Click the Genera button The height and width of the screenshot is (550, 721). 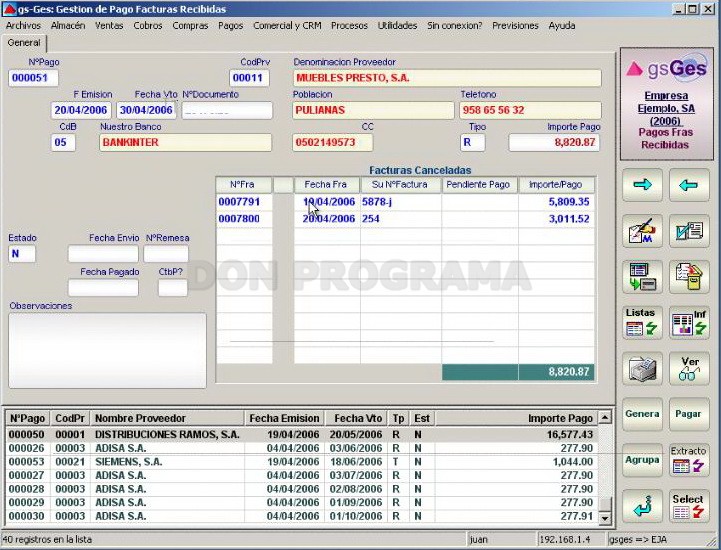(642, 414)
